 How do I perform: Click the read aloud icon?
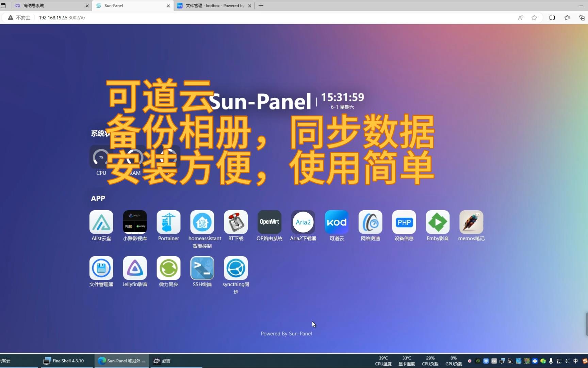(x=521, y=18)
